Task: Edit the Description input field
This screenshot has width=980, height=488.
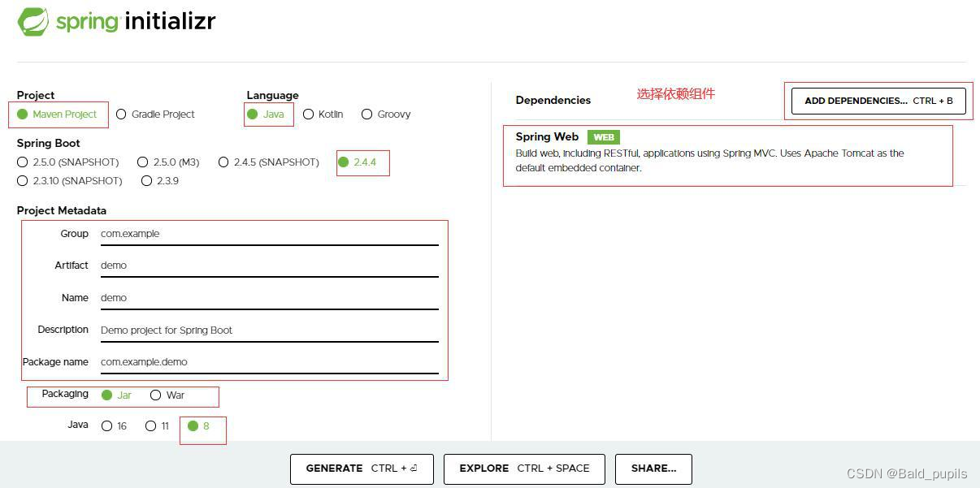Action: [x=269, y=330]
